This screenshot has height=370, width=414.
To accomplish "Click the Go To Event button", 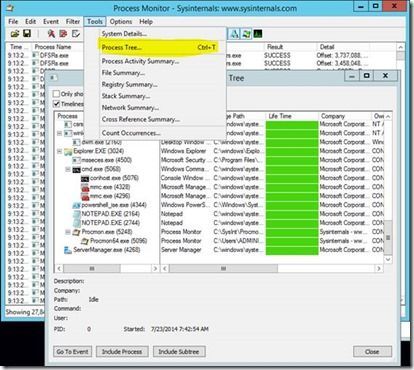I will [72, 352].
